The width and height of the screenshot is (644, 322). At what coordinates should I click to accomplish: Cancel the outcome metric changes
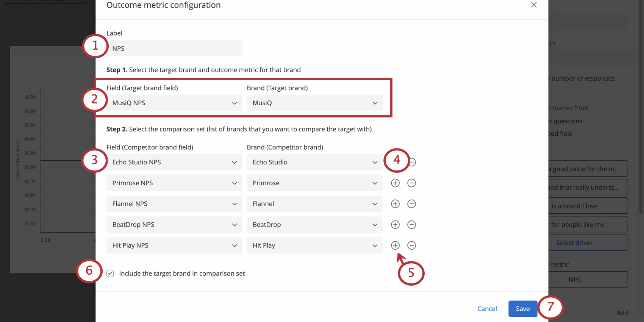[487, 308]
